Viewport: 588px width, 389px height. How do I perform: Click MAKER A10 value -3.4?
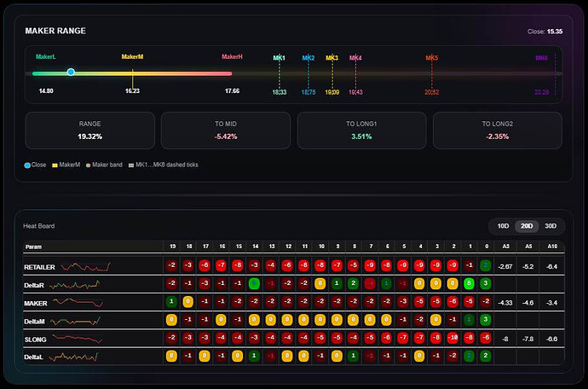click(551, 303)
